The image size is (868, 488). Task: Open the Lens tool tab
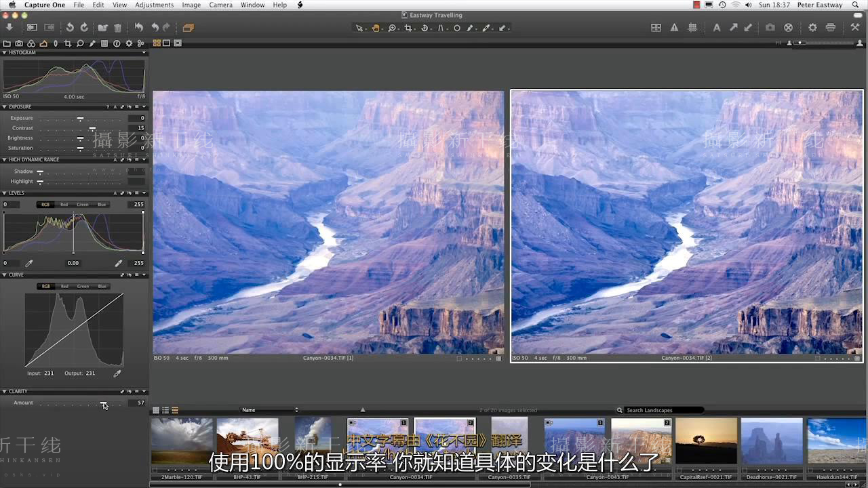[56, 43]
